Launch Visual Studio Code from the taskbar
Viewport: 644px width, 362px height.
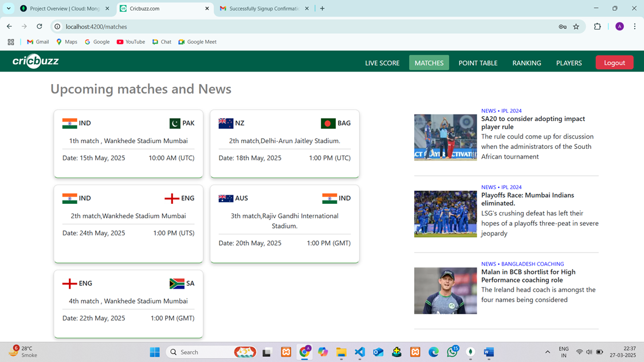pos(360,352)
